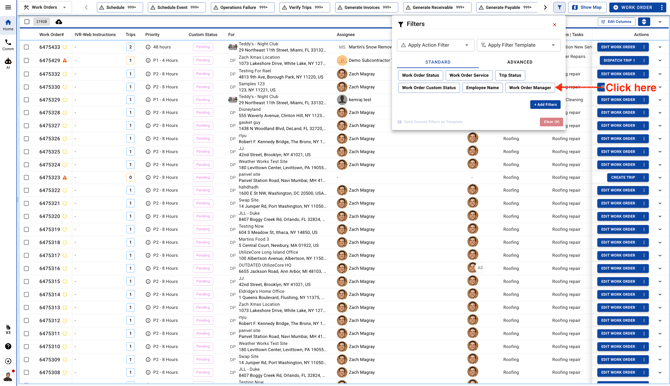This screenshot has width=670, height=386.
Task: Toggle the filter funnel icon in toolbar
Action: point(559,7)
